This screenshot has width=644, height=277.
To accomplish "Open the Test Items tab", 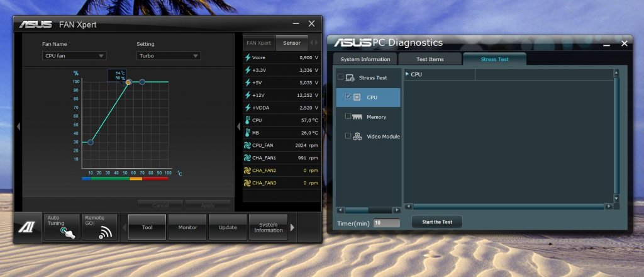I will coord(430,59).
